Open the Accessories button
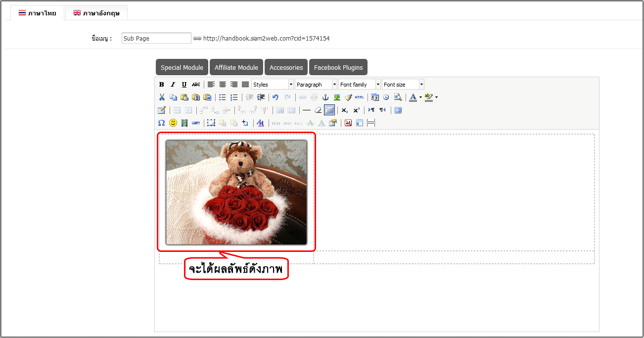 [x=286, y=67]
